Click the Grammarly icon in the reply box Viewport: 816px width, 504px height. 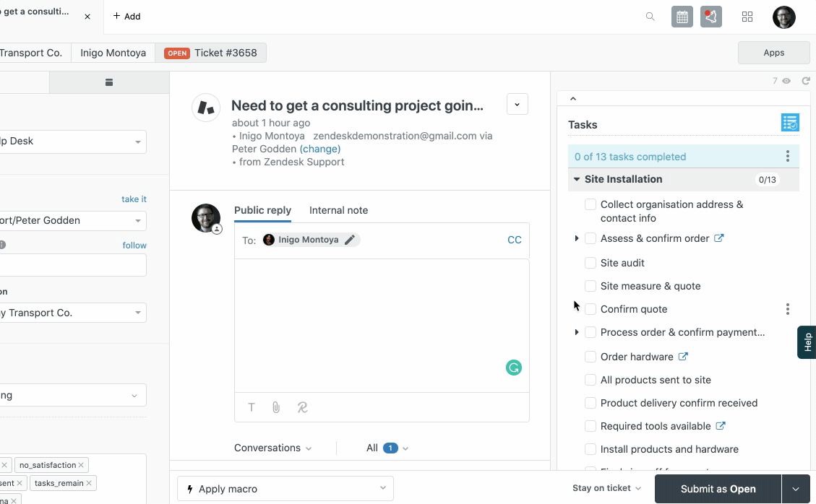point(513,368)
